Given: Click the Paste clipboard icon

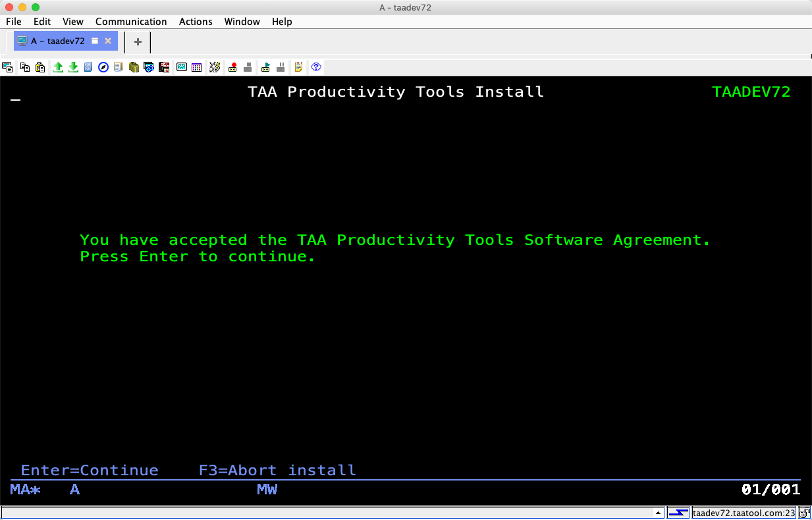Looking at the screenshot, I should pos(40,67).
